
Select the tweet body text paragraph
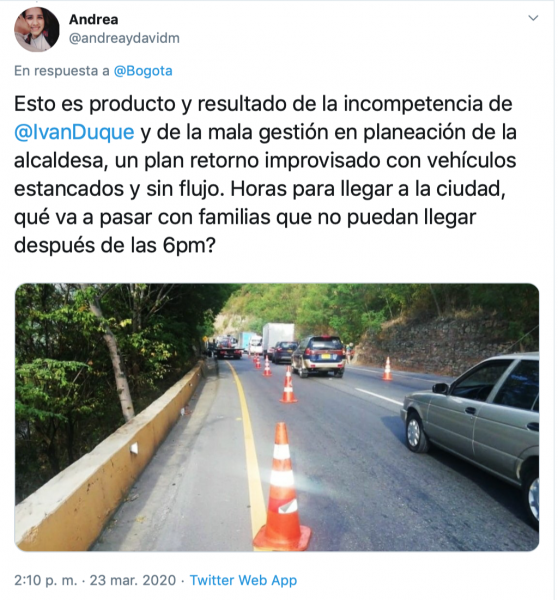tap(266, 174)
